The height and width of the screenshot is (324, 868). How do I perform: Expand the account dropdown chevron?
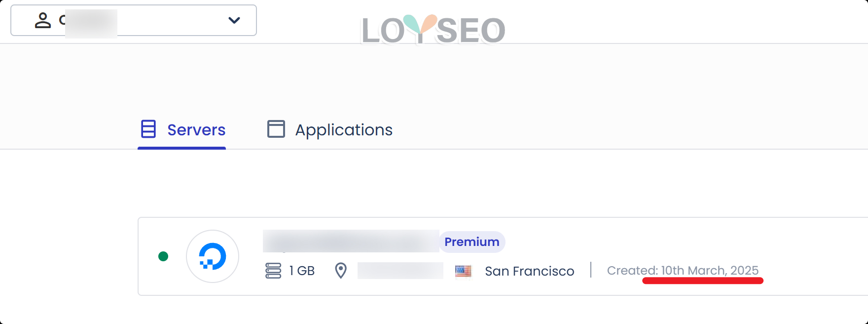[x=234, y=20]
